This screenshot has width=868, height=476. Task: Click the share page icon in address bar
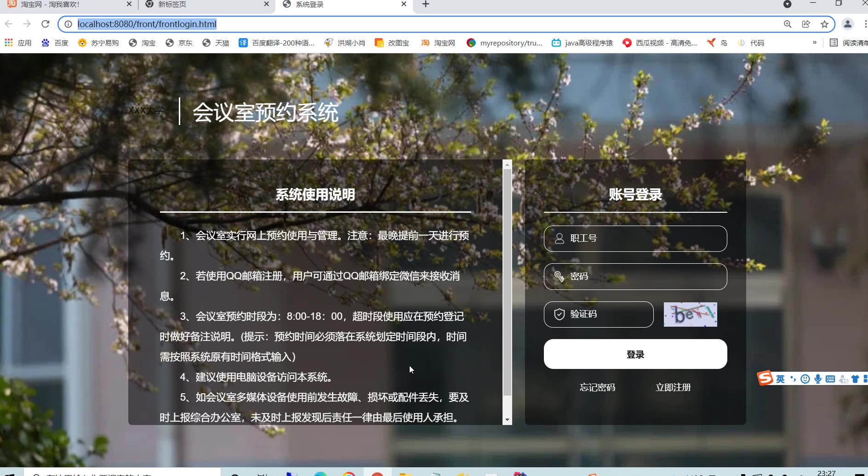pos(806,24)
